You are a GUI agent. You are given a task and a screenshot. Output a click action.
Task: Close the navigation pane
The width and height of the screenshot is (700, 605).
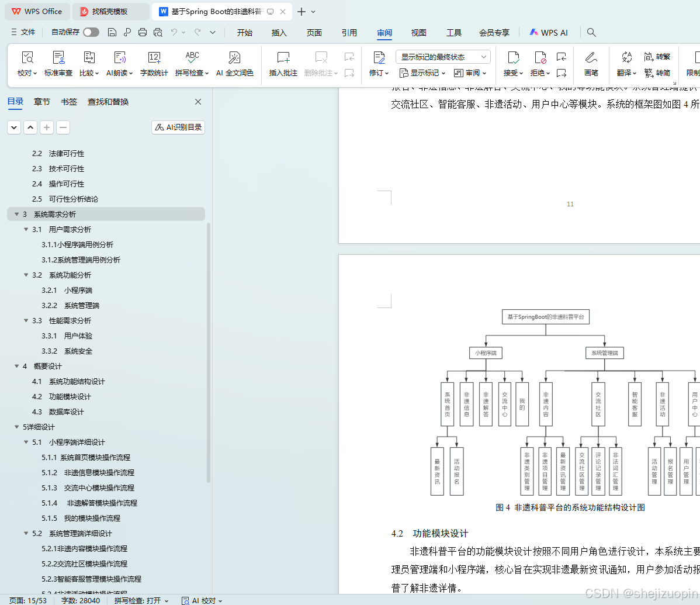tap(198, 102)
